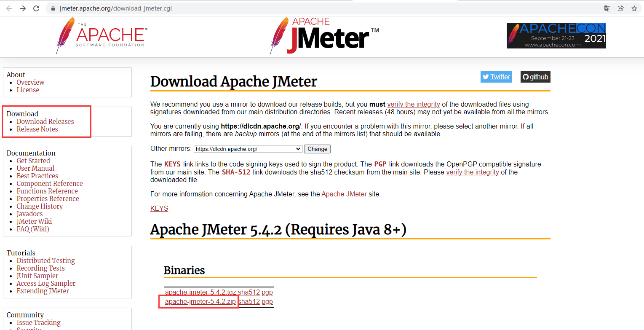This screenshot has width=644, height=330.
Task: Open the Best Practices link
Action: click(x=37, y=176)
